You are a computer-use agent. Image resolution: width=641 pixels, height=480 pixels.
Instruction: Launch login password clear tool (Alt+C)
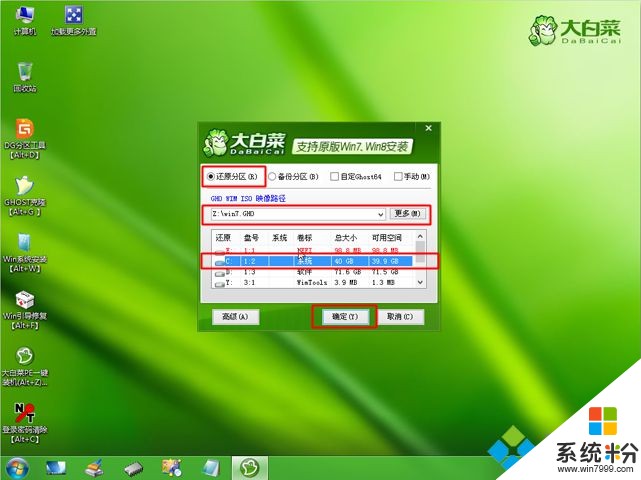point(25,423)
